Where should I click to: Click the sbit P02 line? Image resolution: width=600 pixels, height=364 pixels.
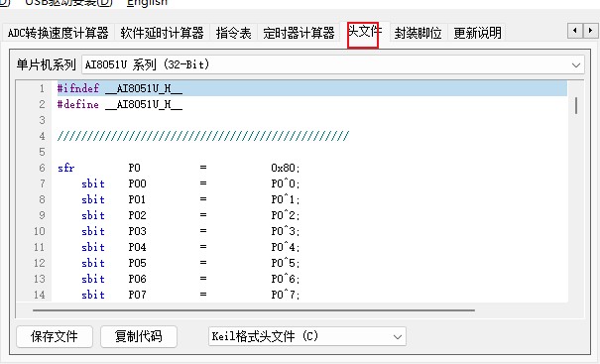pos(190,215)
